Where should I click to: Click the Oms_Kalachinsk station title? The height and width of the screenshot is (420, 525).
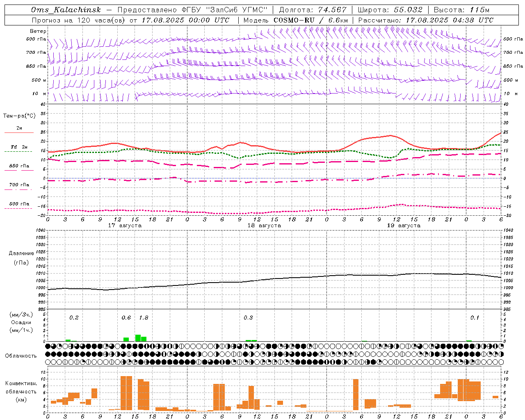point(66,10)
